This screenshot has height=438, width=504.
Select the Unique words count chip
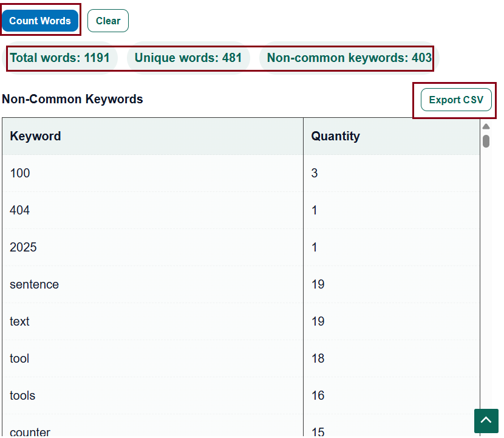click(188, 58)
